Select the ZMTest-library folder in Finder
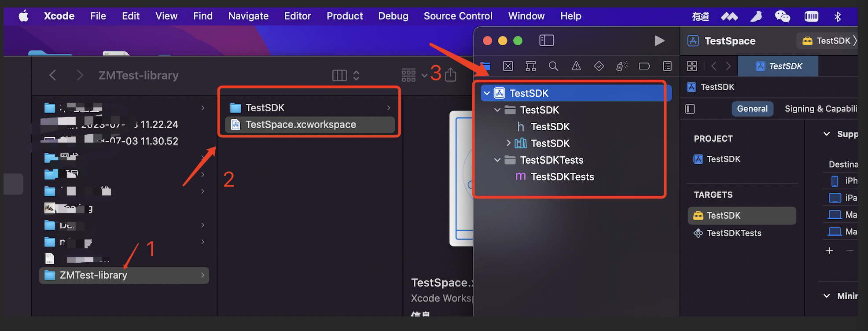Screen dimensions: 868x331 tap(124, 276)
